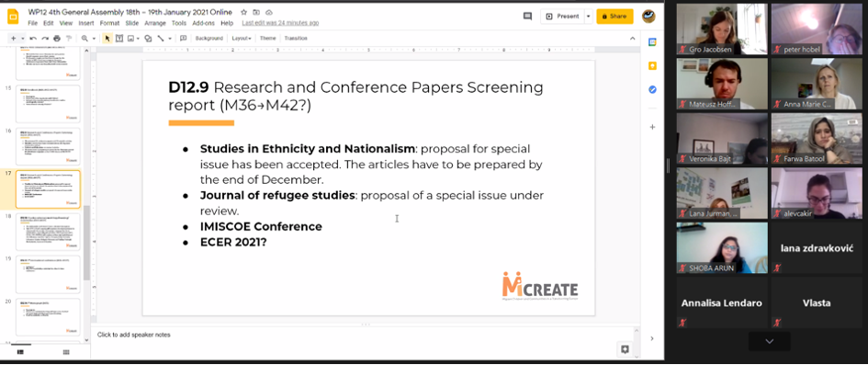Switch to filmstrip view at bottom left
Viewport: 868px width, 365px height.
20,352
